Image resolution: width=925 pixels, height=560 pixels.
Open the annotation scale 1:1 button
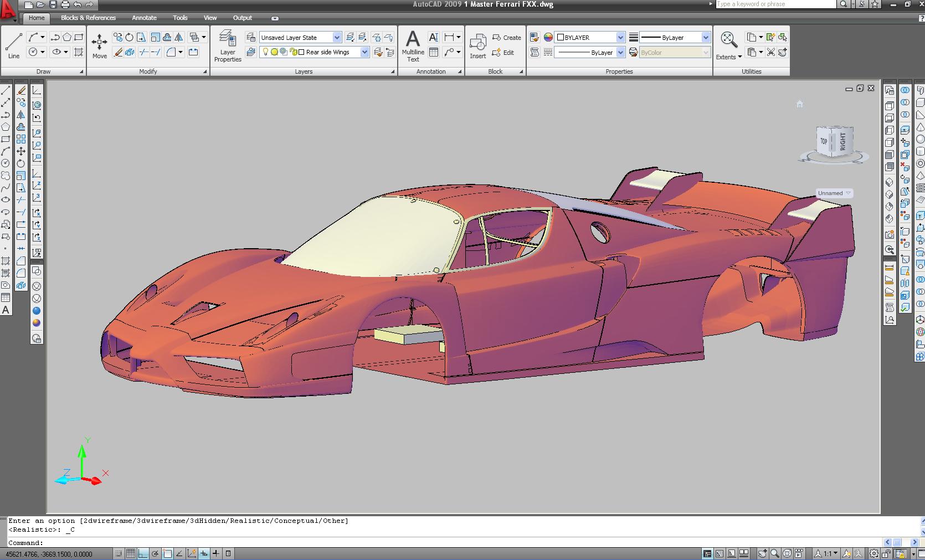point(826,553)
